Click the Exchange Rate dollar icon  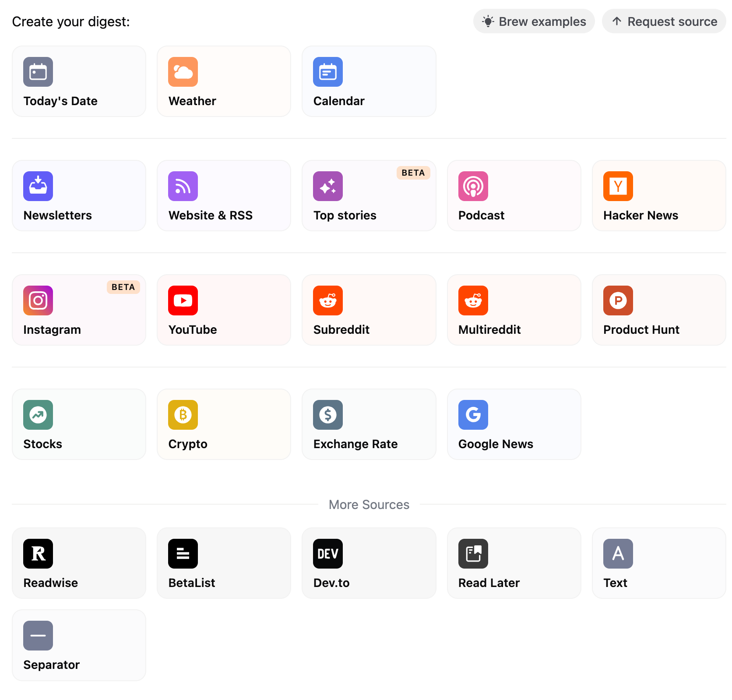point(328,415)
